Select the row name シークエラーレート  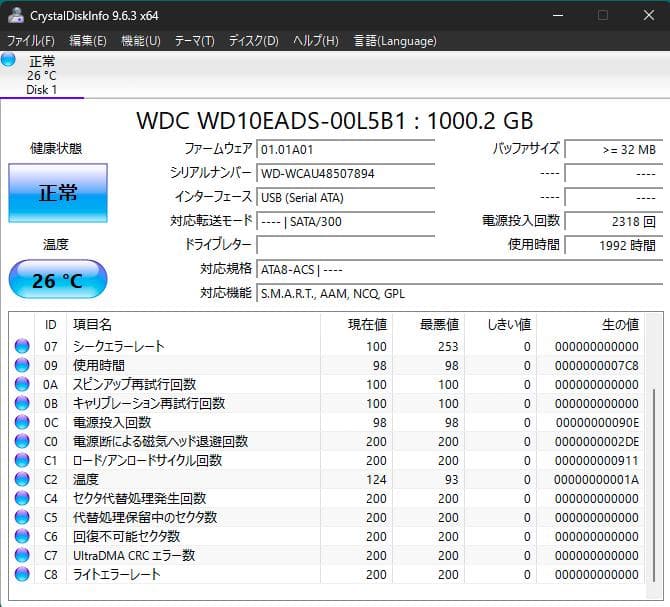(119, 346)
